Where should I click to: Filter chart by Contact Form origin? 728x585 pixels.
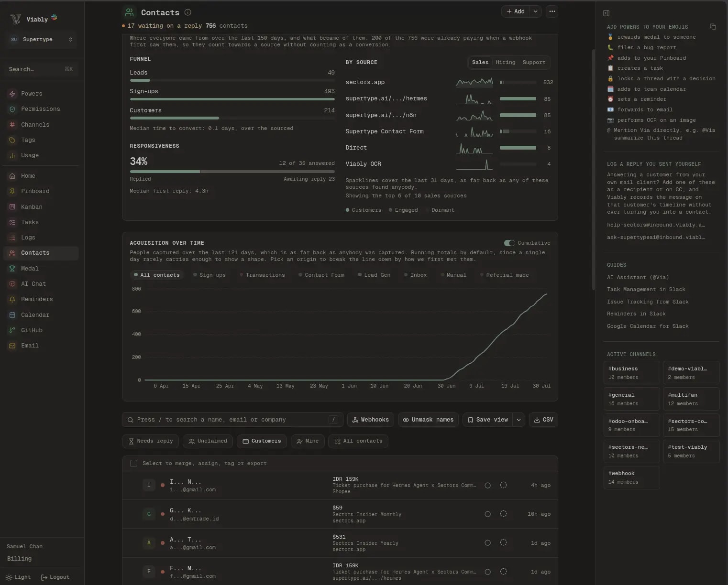(321, 275)
